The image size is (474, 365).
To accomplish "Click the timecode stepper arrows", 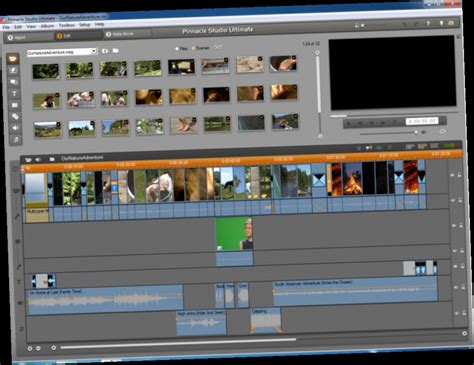I will 442,120.
